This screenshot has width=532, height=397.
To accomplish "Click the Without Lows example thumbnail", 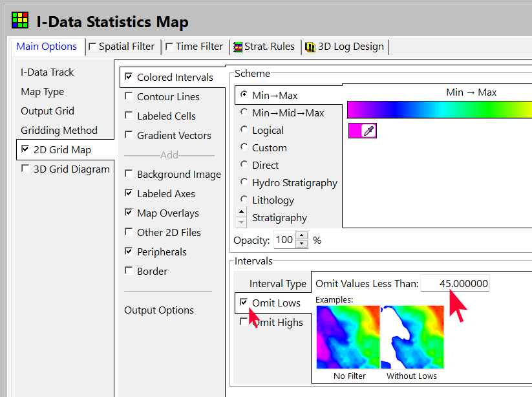I will click(411, 336).
